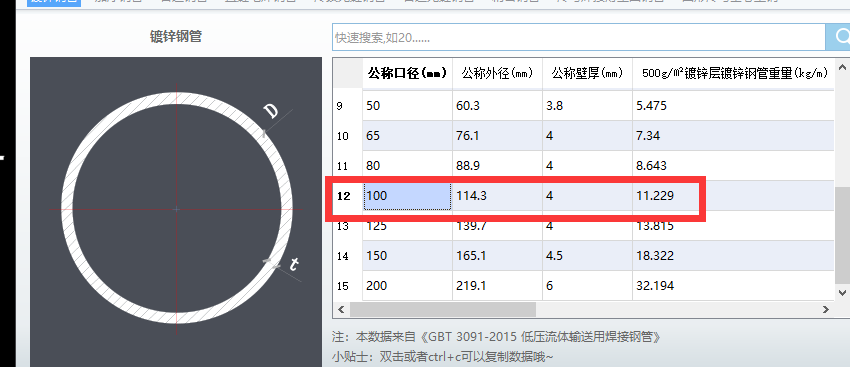This screenshot has height=367, width=850.
Task: Click the weight cell 13.815
Action: point(733,226)
